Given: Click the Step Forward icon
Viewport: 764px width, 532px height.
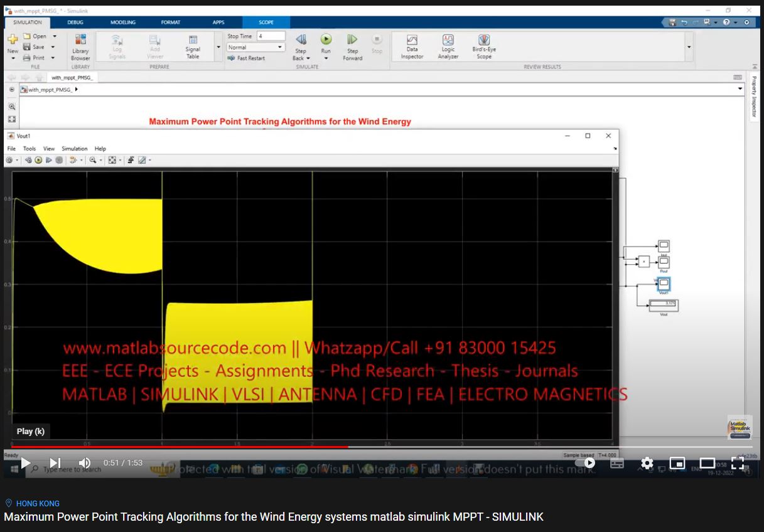Looking at the screenshot, I should click(x=352, y=40).
